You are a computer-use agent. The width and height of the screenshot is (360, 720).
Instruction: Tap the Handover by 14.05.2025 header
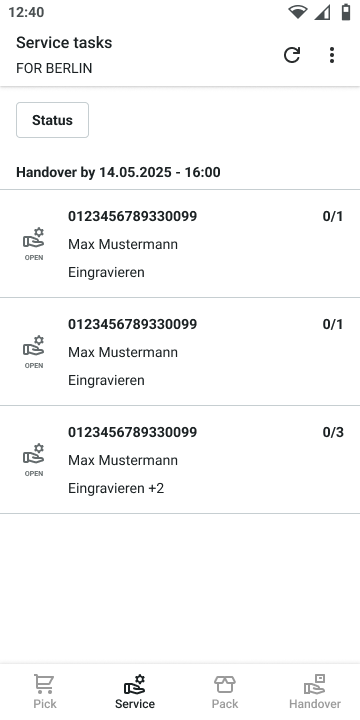(118, 173)
